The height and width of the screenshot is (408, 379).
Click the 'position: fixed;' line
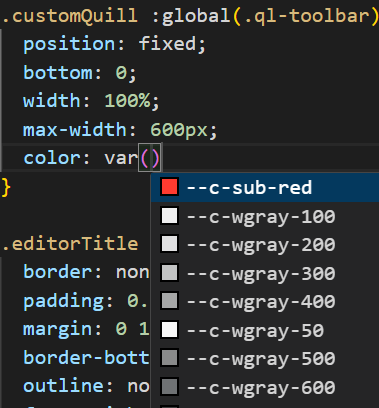115,44
